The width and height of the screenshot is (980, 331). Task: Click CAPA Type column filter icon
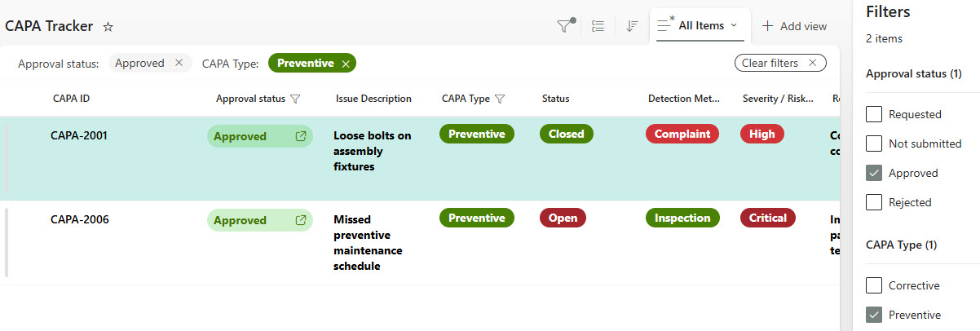pyautogui.click(x=500, y=99)
